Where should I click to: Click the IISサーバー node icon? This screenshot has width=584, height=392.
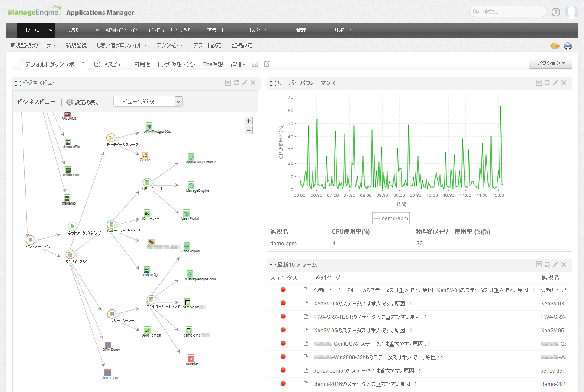(147, 213)
